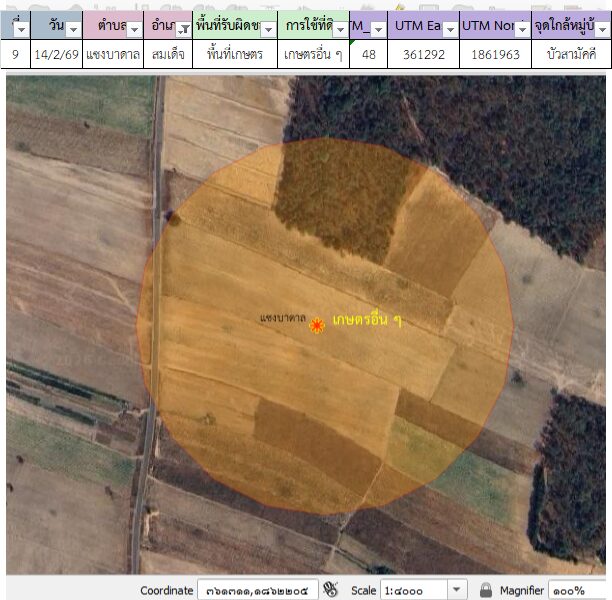Image resolution: width=612 pixels, height=600 pixels.
Task: Select the cell containing บัวสามัคคี
Action: [x=571, y=55]
